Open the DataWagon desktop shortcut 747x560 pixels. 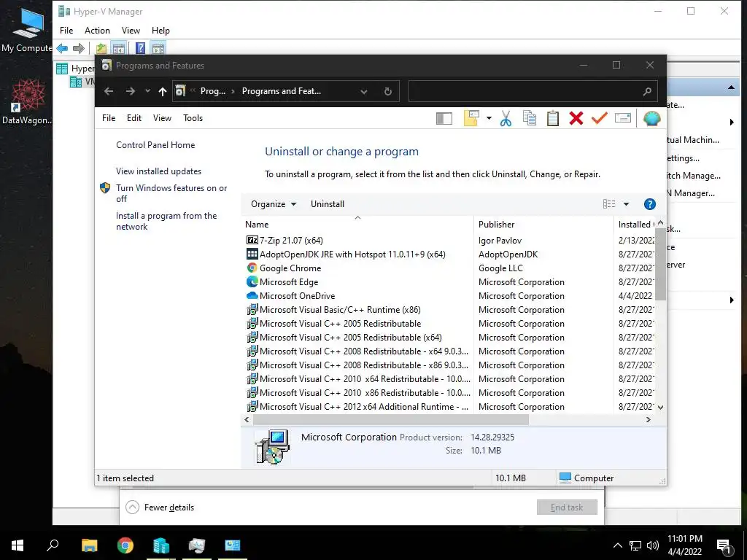coord(27,102)
